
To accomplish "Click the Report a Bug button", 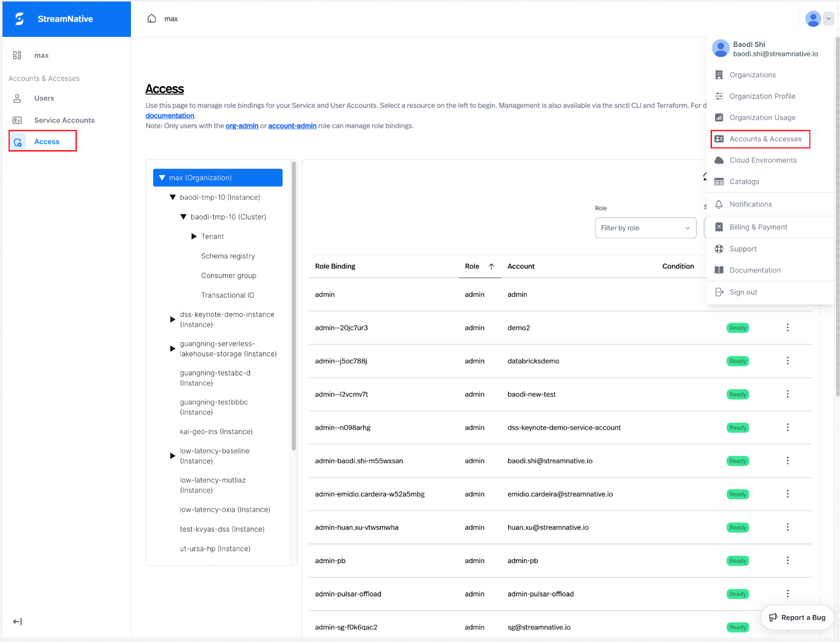I will [x=797, y=617].
